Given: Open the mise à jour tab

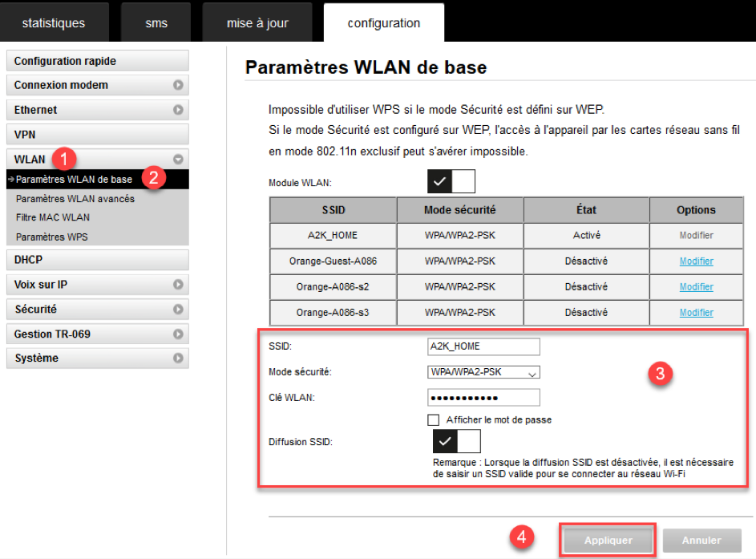Looking at the screenshot, I should coord(257,23).
